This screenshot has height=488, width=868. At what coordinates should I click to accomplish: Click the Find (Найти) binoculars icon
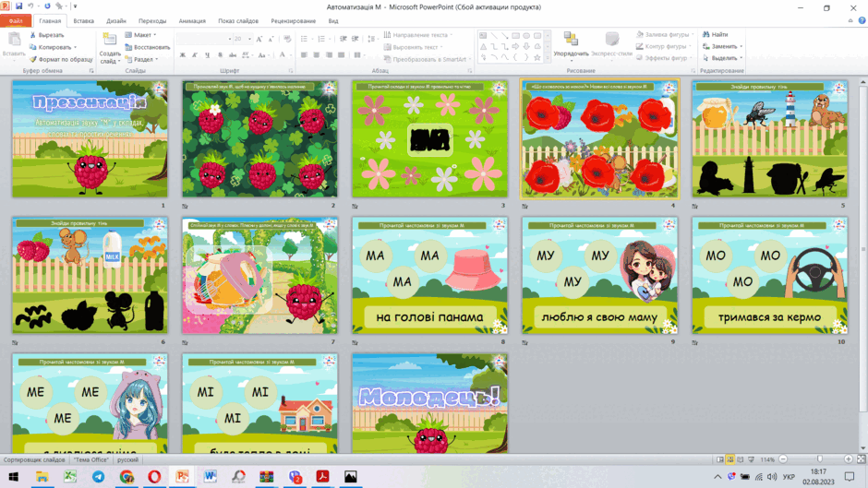pos(706,34)
